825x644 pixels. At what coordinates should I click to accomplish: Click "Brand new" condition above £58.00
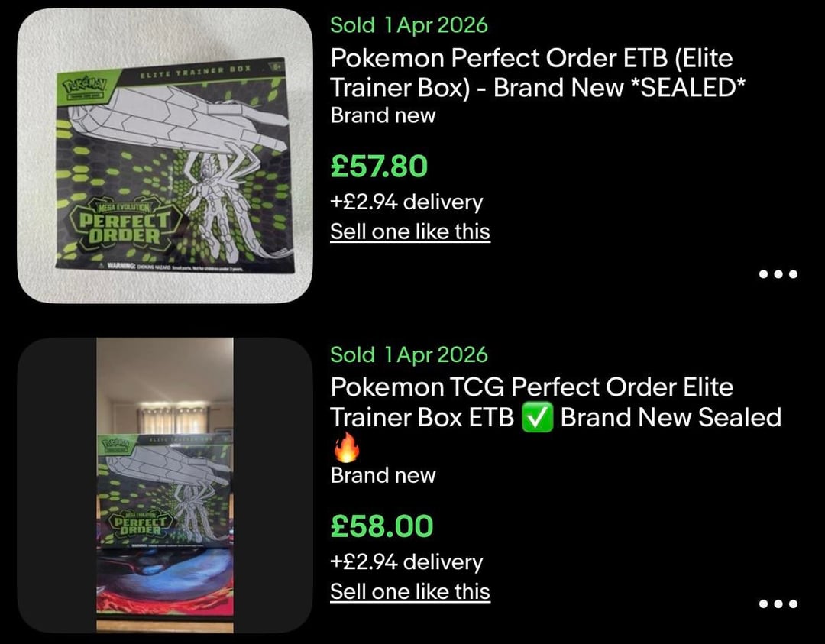pyautogui.click(x=383, y=475)
